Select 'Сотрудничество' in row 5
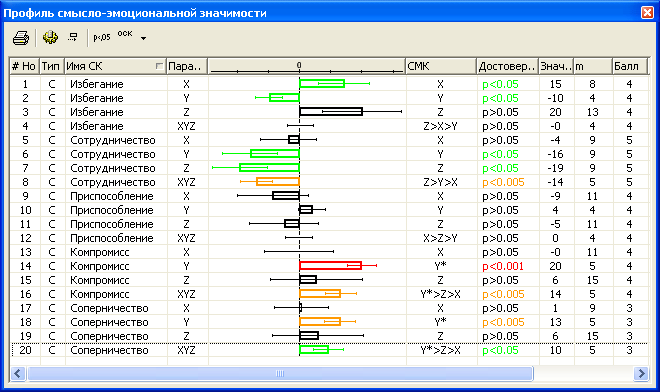Image resolution: width=660 pixels, height=392 pixels. point(113,140)
